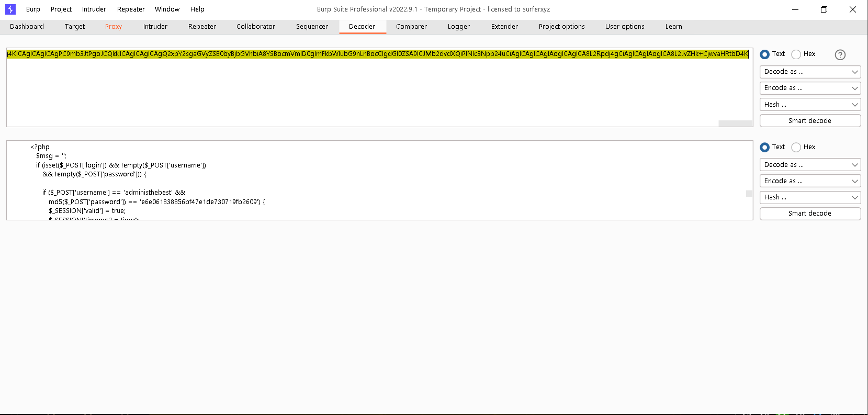Viewport: 868px width, 415px height.
Task: Open the Burp menu
Action: (x=33, y=9)
